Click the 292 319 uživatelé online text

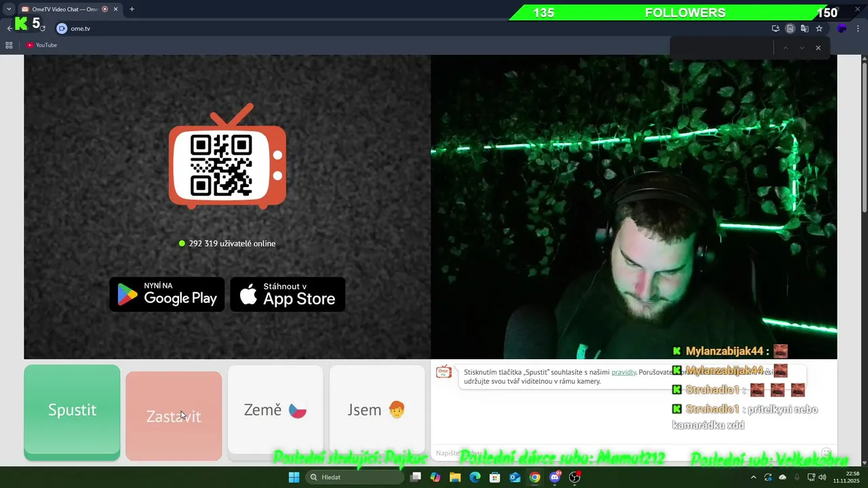232,243
